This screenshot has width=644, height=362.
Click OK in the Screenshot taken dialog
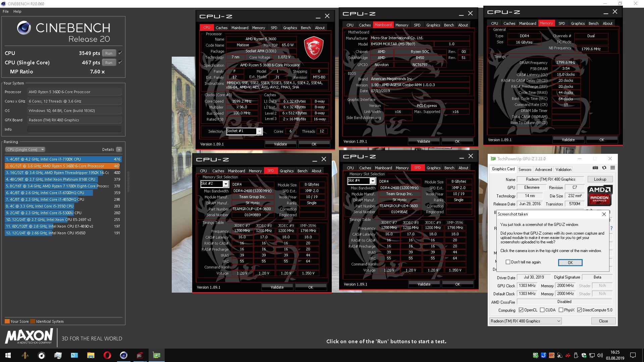pyautogui.click(x=570, y=262)
